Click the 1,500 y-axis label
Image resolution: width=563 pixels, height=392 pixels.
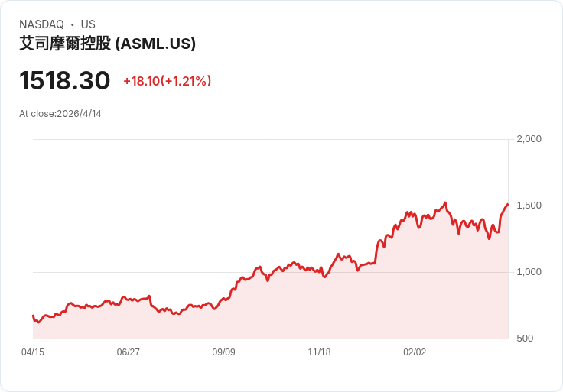[x=529, y=206]
